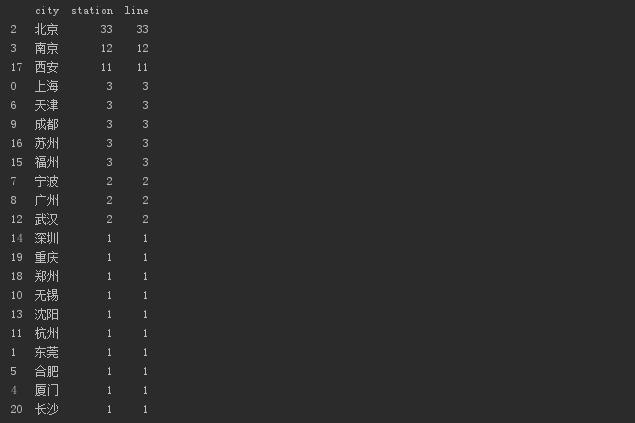
Task: Click the 'station' column header
Action: coord(91,10)
